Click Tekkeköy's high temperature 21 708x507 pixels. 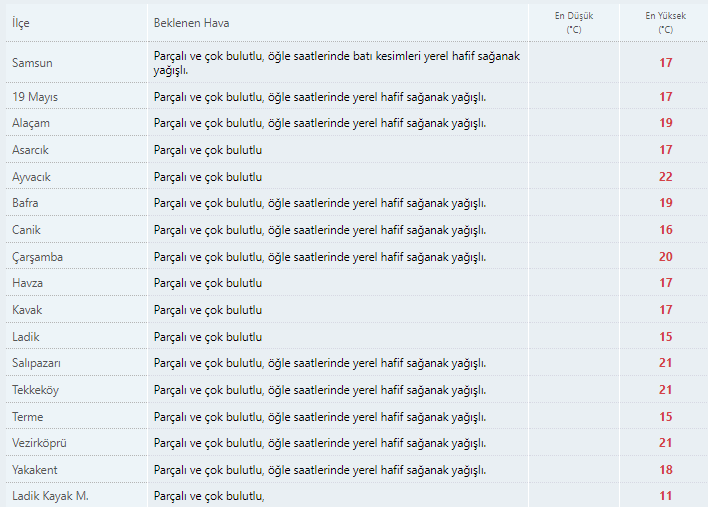click(666, 390)
